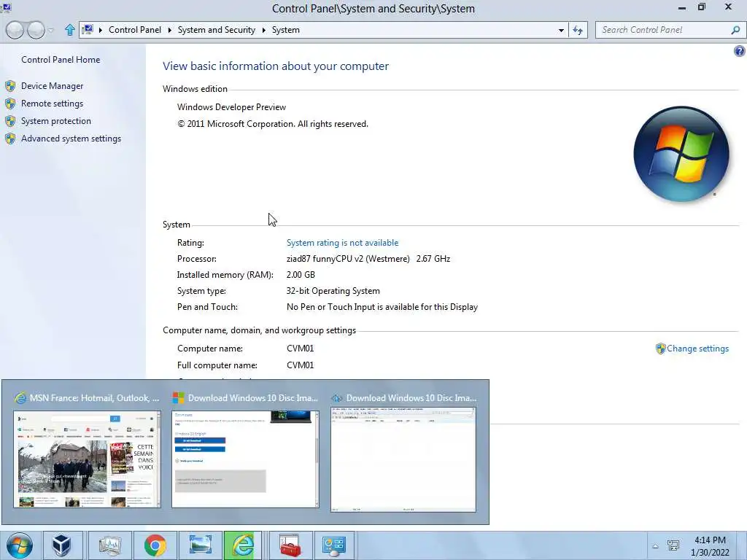This screenshot has width=747, height=560.
Task: Refresh the Control Panel page
Action: click(x=578, y=30)
